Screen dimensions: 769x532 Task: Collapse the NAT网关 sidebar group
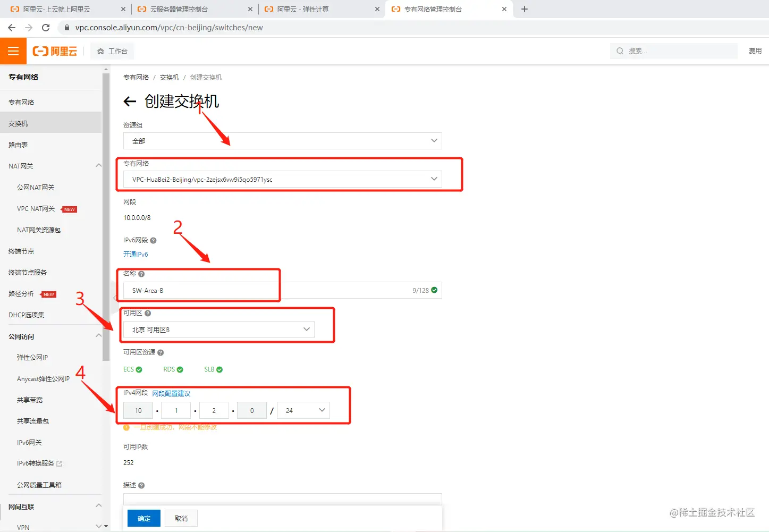click(98, 166)
